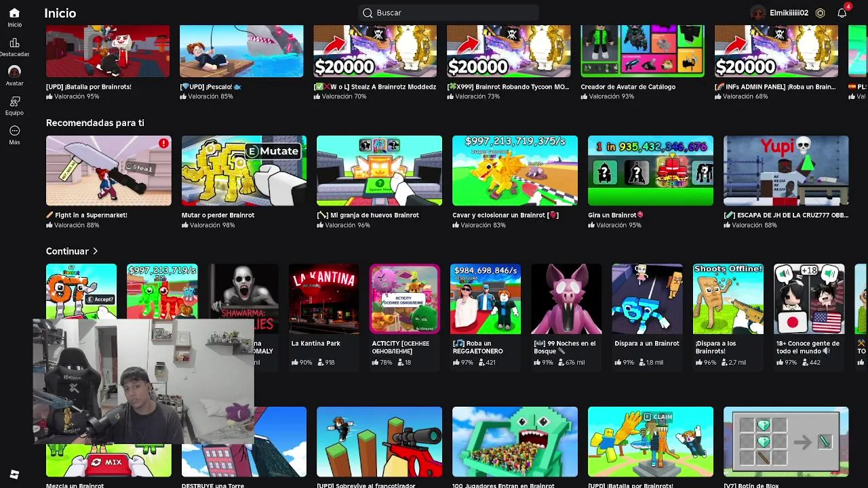
Task: Click the Inicio page title
Action: [x=60, y=13]
